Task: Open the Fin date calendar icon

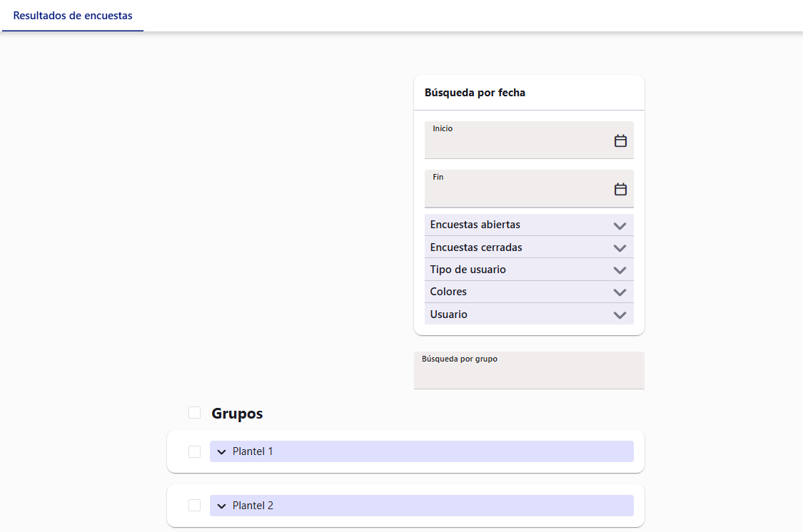Action: click(x=620, y=190)
